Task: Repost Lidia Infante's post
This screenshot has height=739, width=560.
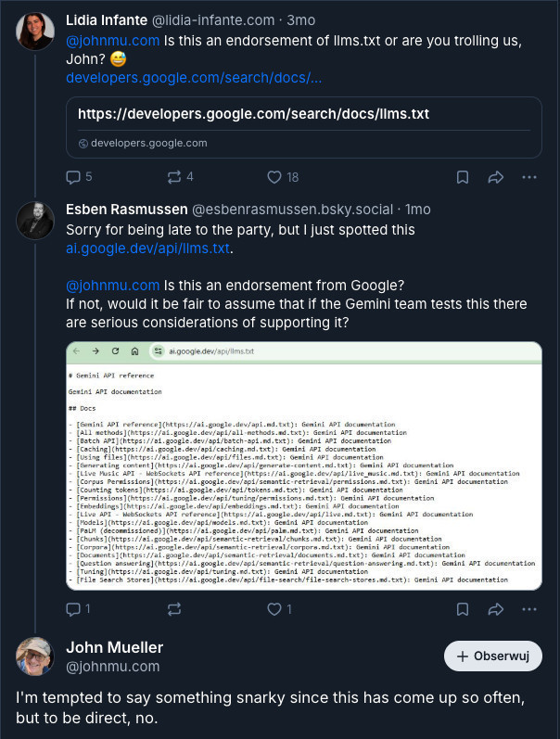Action: coord(173,177)
